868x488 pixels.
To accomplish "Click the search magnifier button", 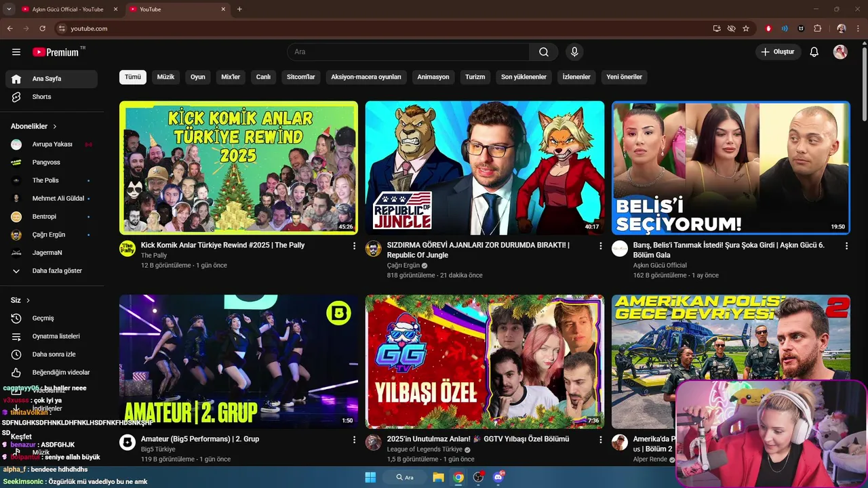I will pos(544,52).
